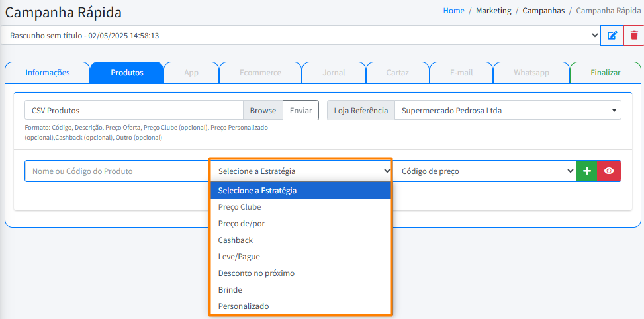Select Preço de/por strategy option
644x319 pixels.
click(242, 224)
